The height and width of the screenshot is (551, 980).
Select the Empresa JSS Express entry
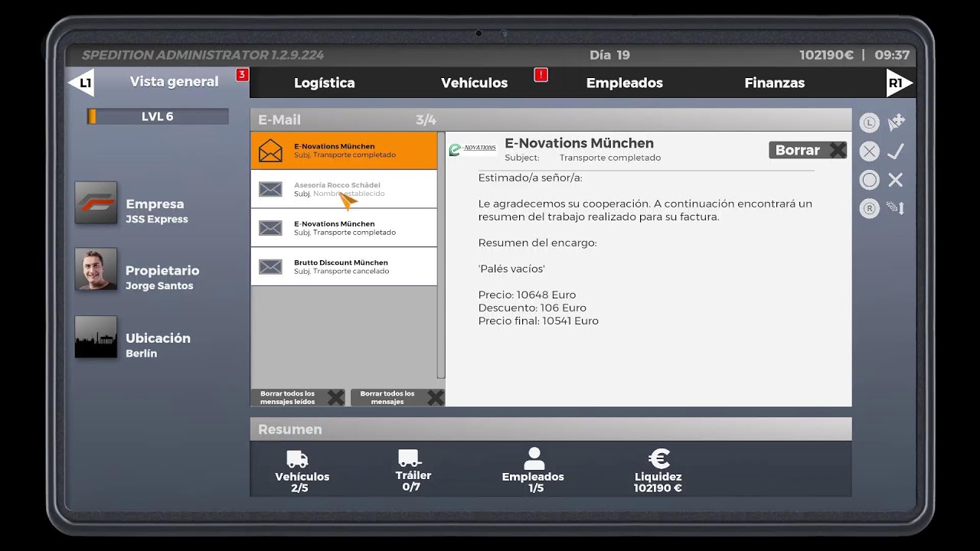pos(157,211)
